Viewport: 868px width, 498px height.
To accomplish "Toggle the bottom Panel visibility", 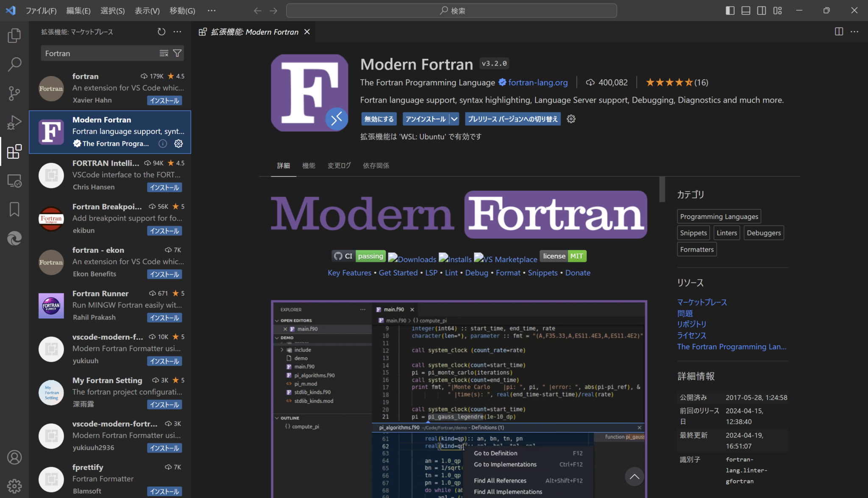I will click(746, 10).
